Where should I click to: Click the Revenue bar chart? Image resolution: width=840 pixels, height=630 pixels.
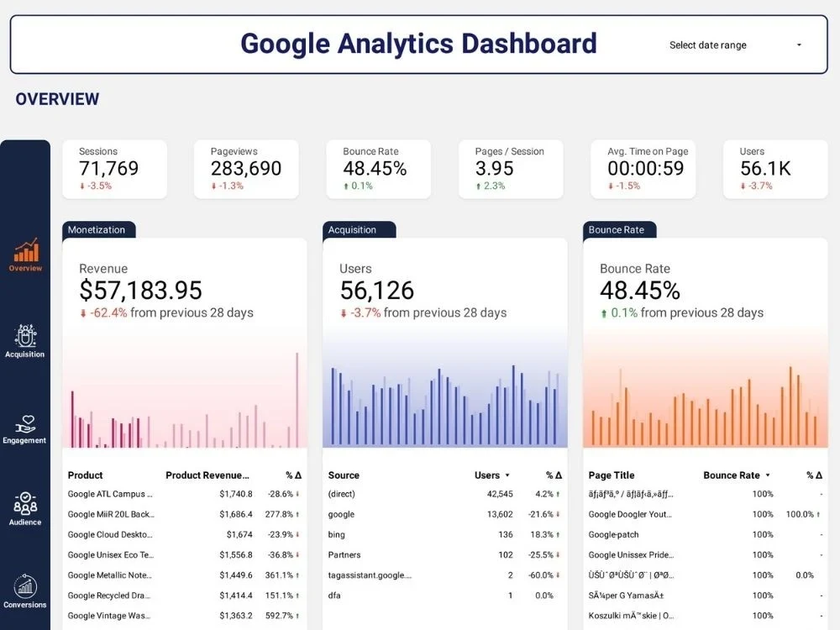tap(185, 395)
